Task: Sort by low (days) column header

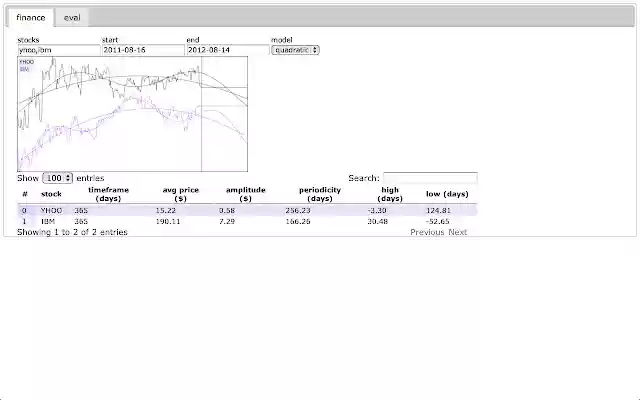Action: click(x=447, y=194)
